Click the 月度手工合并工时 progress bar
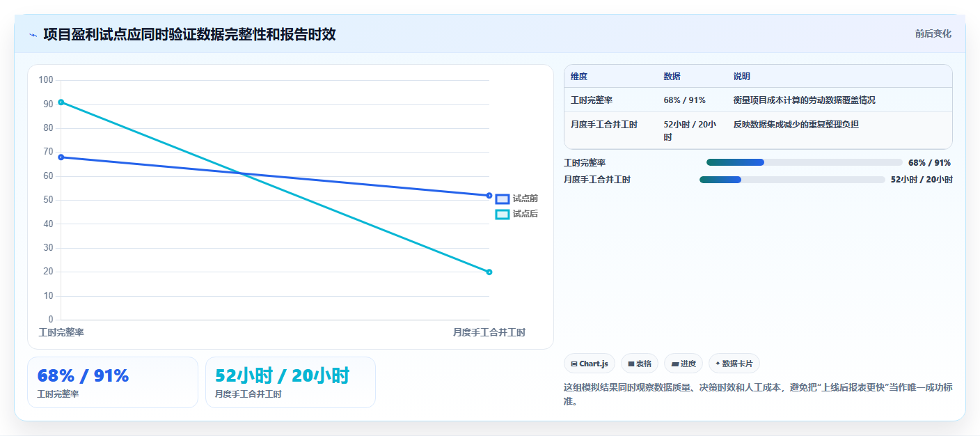Image resolution: width=980 pixels, height=436 pixels. click(x=792, y=180)
